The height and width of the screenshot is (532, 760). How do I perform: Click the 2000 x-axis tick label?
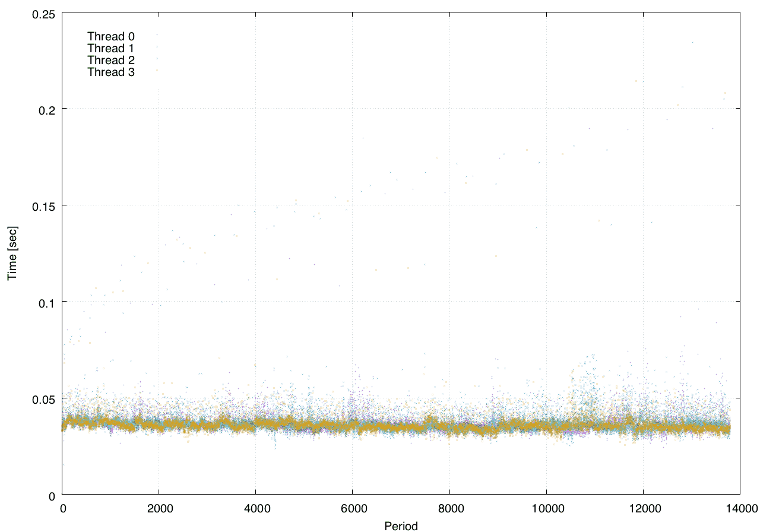tap(159, 508)
